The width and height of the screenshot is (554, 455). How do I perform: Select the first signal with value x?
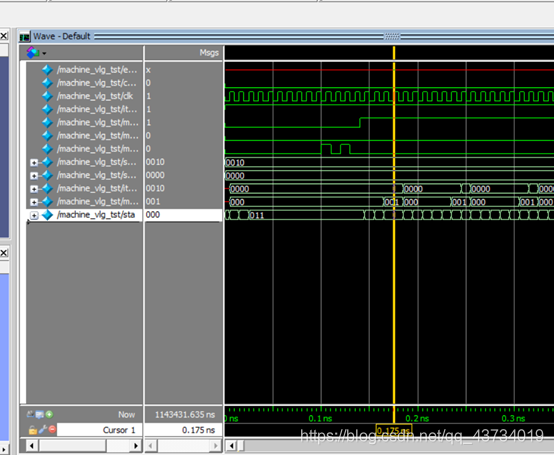(96, 70)
